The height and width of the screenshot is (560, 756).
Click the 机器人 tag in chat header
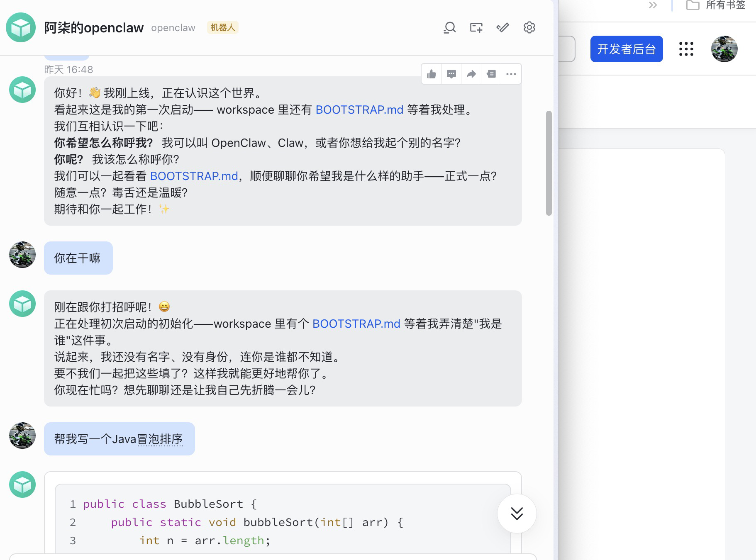click(x=223, y=28)
